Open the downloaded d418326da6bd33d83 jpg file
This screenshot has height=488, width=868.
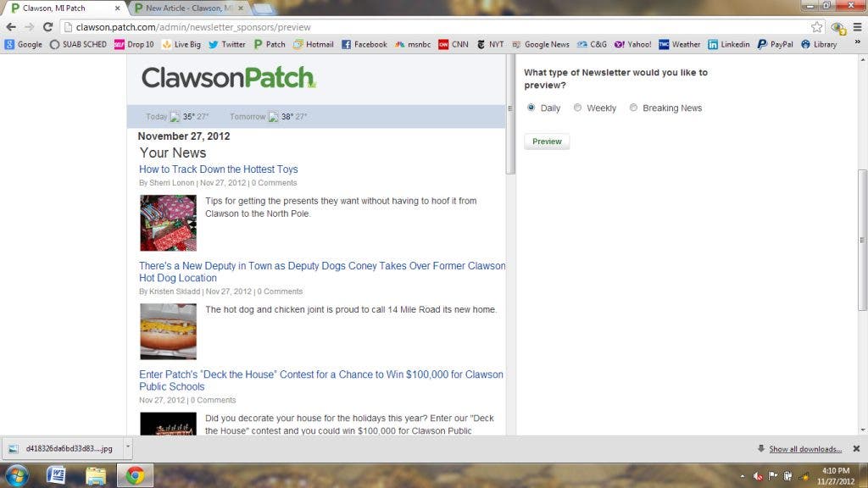click(x=63, y=449)
